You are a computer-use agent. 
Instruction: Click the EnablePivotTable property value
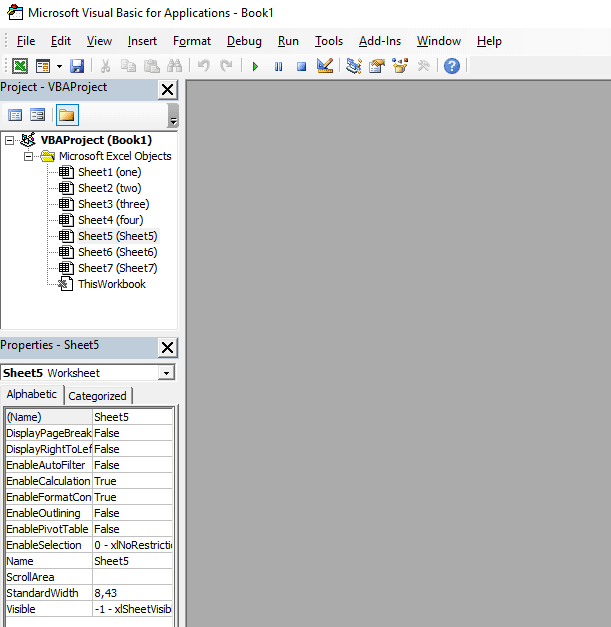click(132, 529)
